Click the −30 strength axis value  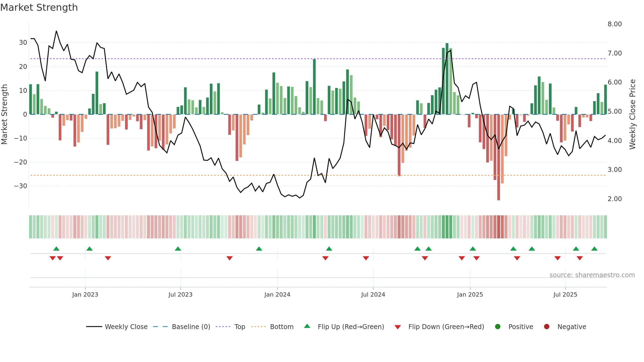(x=21, y=186)
